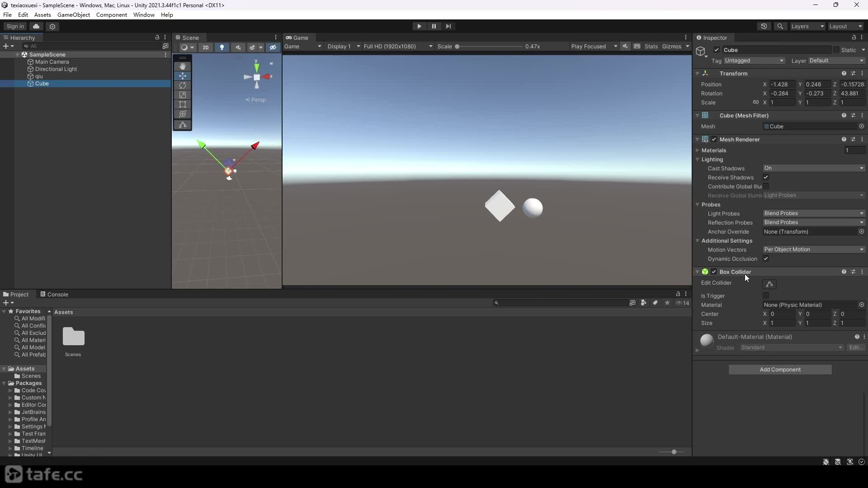Open the Tag dropdown showing Untagged
Screen dimensions: 868x488
755,61
